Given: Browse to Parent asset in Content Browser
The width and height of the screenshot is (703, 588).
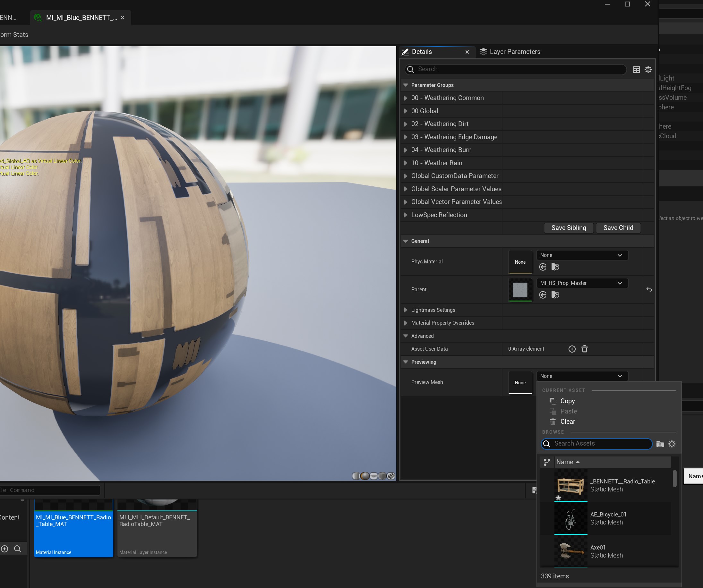Looking at the screenshot, I should [555, 295].
